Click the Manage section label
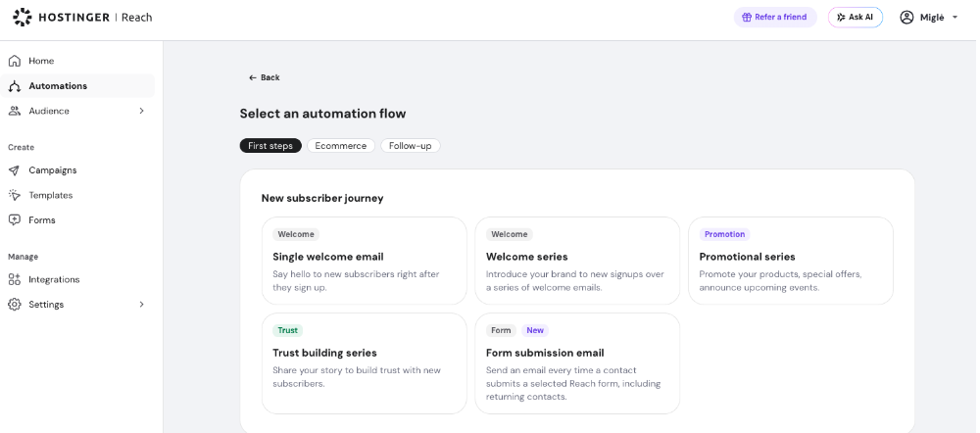Image resolution: width=980 pixels, height=433 pixels. 24,257
